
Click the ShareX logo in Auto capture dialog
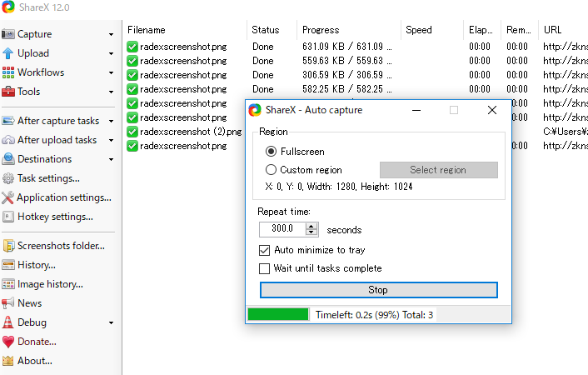pyautogui.click(x=255, y=110)
